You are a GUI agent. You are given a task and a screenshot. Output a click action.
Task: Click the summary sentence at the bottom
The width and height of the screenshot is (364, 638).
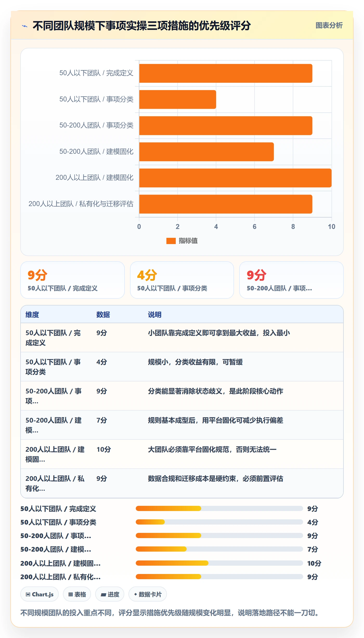point(170,613)
